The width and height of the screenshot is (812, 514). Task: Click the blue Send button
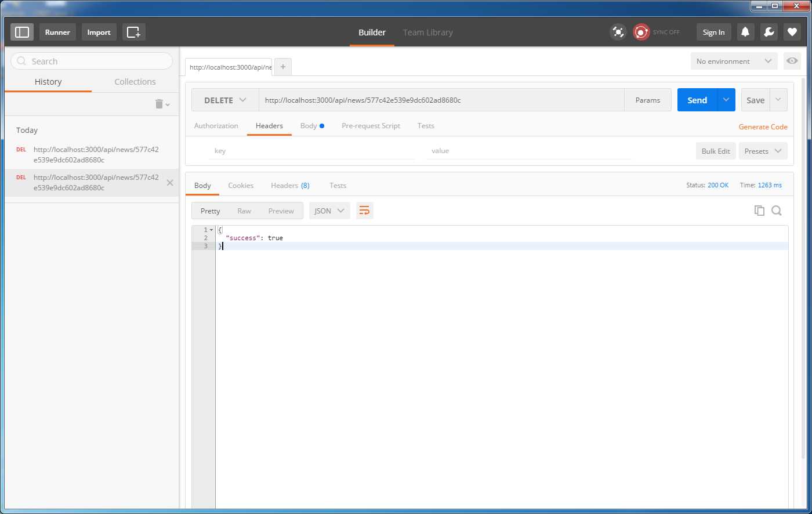[697, 100]
